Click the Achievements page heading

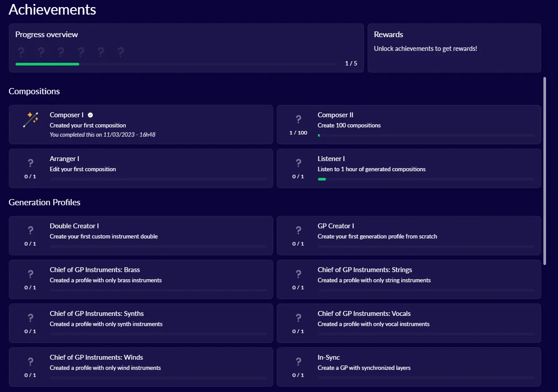point(52,9)
